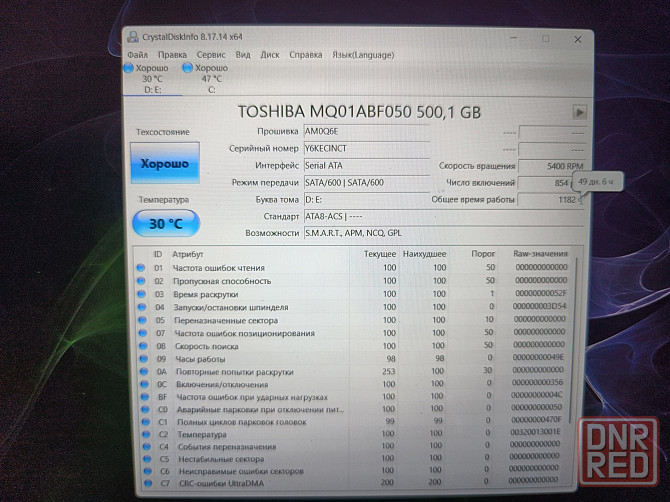Click blue health dot of D: E: disk

pos(129,68)
